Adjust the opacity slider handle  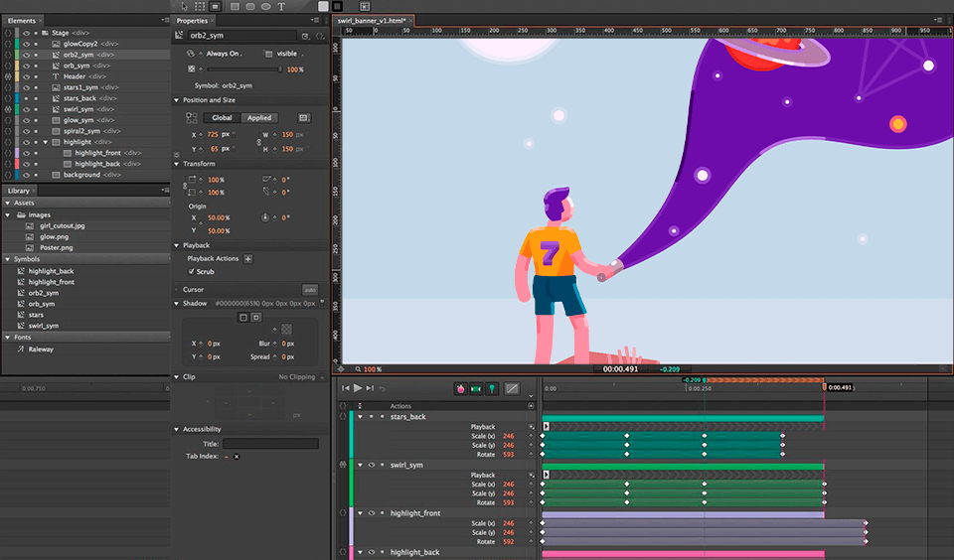280,70
